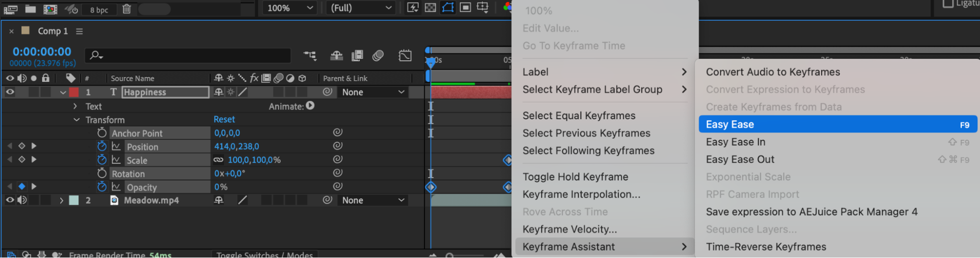Screen dimensions: 980x258
Task: Open the Composition Mini-Flowchart
Action: [x=310, y=55]
